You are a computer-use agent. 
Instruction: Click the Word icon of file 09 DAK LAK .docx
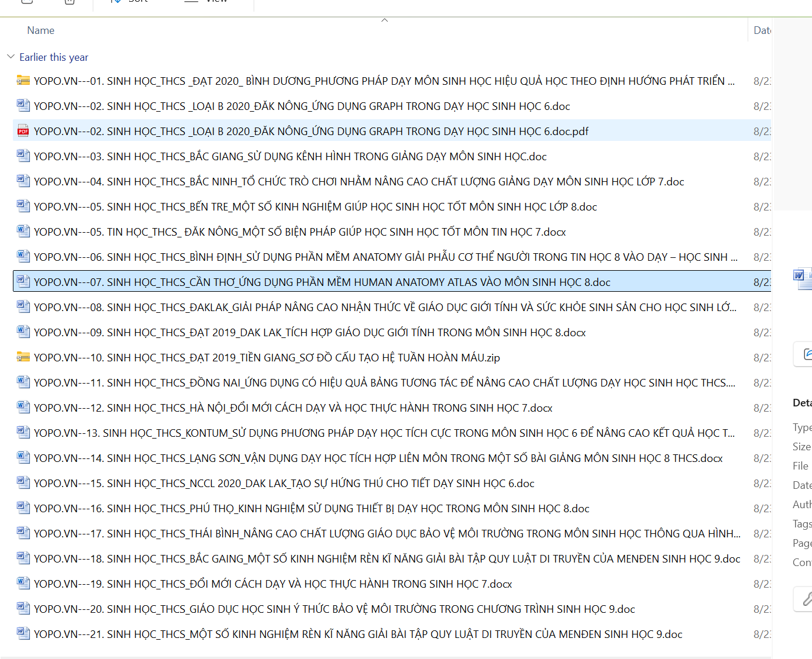23,332
